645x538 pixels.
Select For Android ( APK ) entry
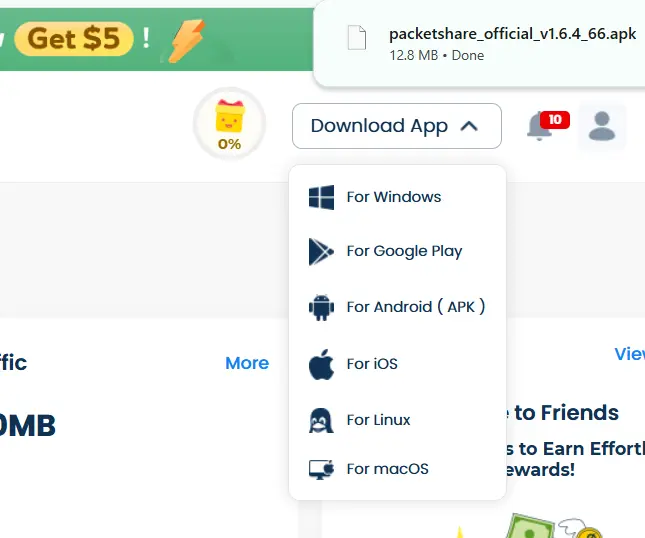pyautogui.click(x=397, y=307)
